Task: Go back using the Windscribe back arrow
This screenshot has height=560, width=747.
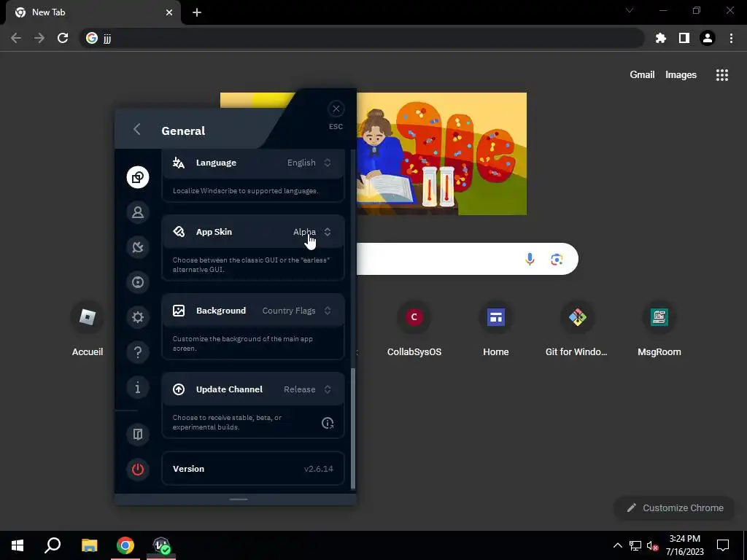Action: pyautogui.click(x=136, y=129)
